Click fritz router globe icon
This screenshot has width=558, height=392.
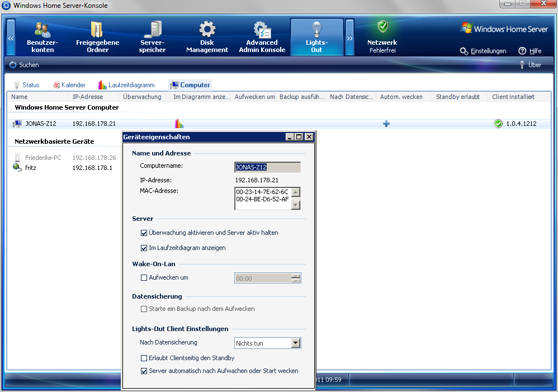17,167
